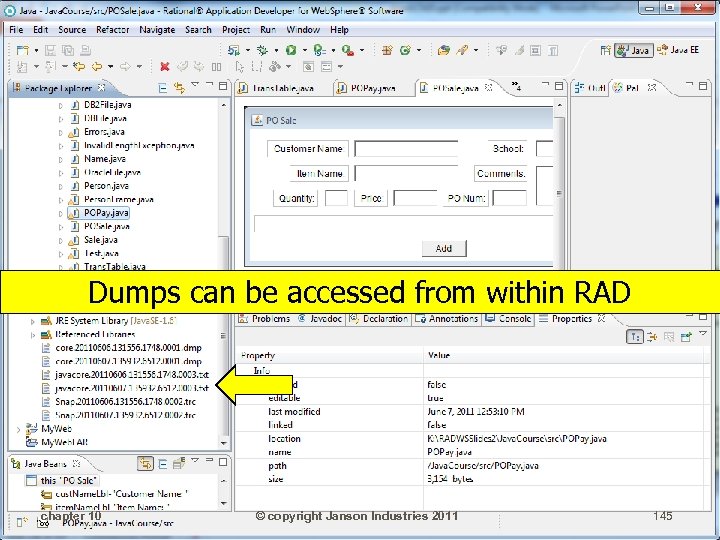Click the Show Categories icon in Properties
Screen dimensions: 720x540
(635, 337)
